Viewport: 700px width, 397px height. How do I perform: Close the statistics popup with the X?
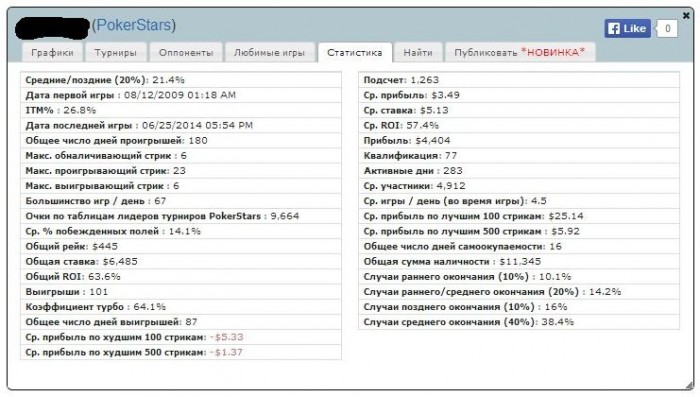[686, 16]
